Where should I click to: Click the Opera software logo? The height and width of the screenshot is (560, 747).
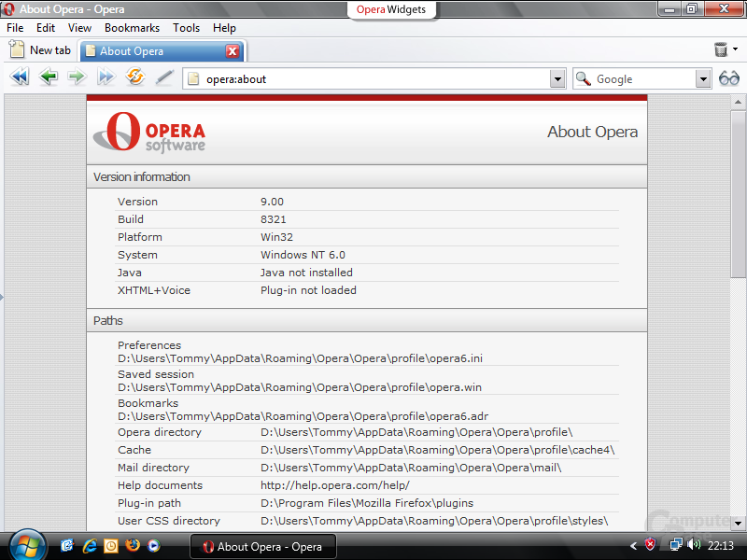[x=149, y=133]
